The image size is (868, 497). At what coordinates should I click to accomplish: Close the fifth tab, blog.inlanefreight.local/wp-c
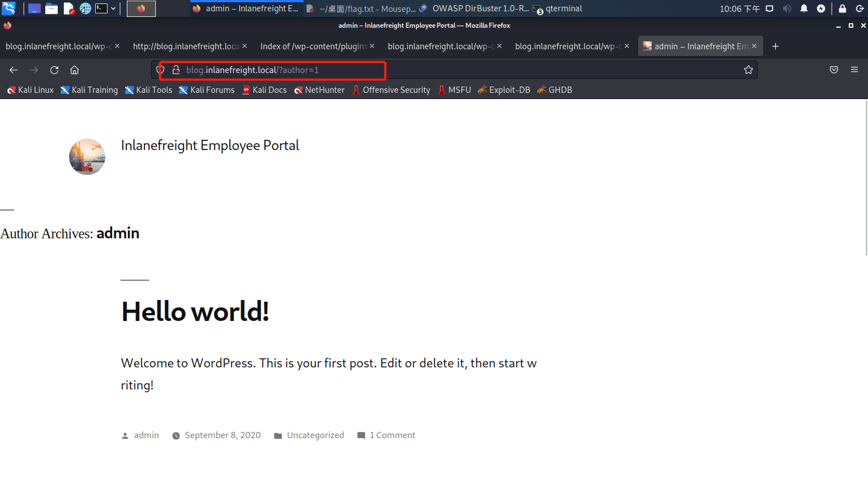click(x=627, y=46)
